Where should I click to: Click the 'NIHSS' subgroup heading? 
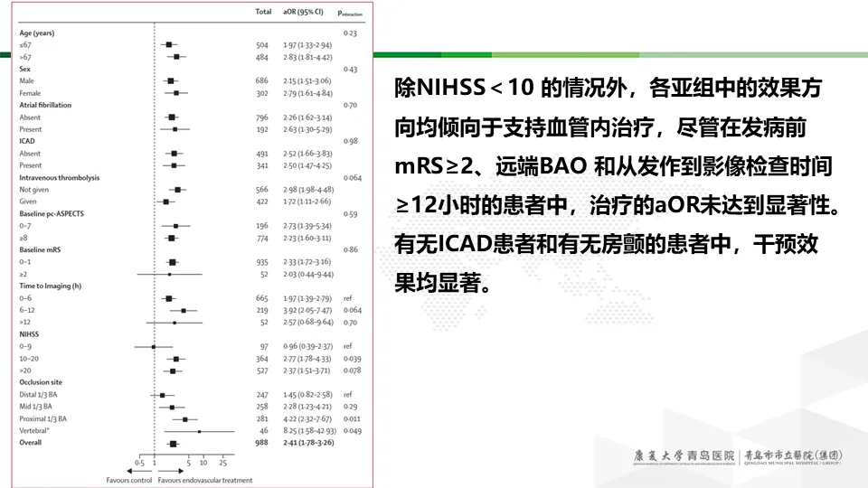pos(29,334)
